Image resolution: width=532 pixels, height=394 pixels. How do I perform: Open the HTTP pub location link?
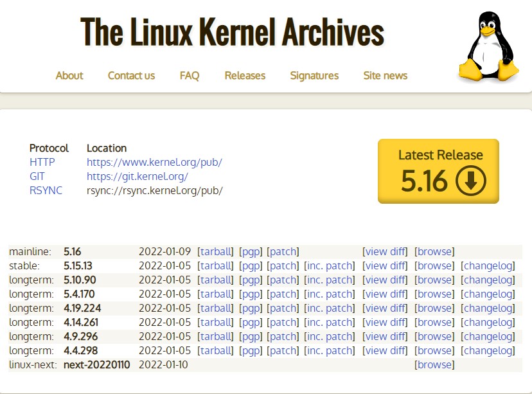click(154, 162)
